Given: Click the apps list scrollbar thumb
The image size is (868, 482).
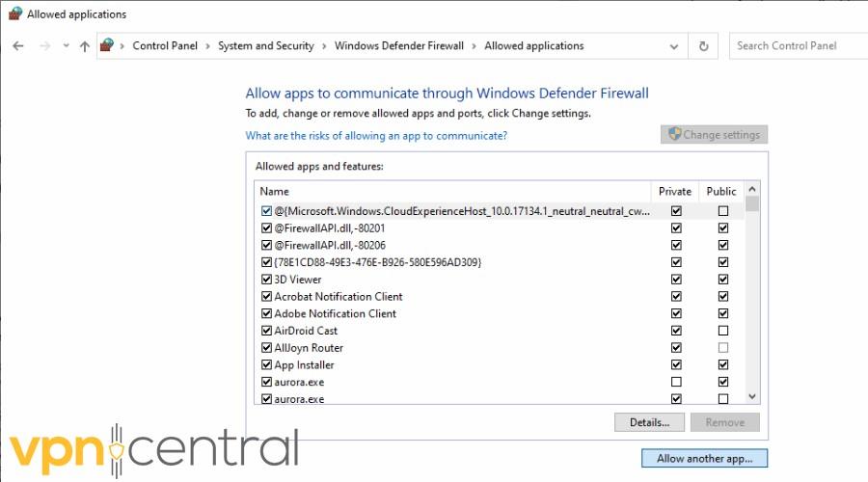Looking at the screenshot, I should click(x=752, y=203).
